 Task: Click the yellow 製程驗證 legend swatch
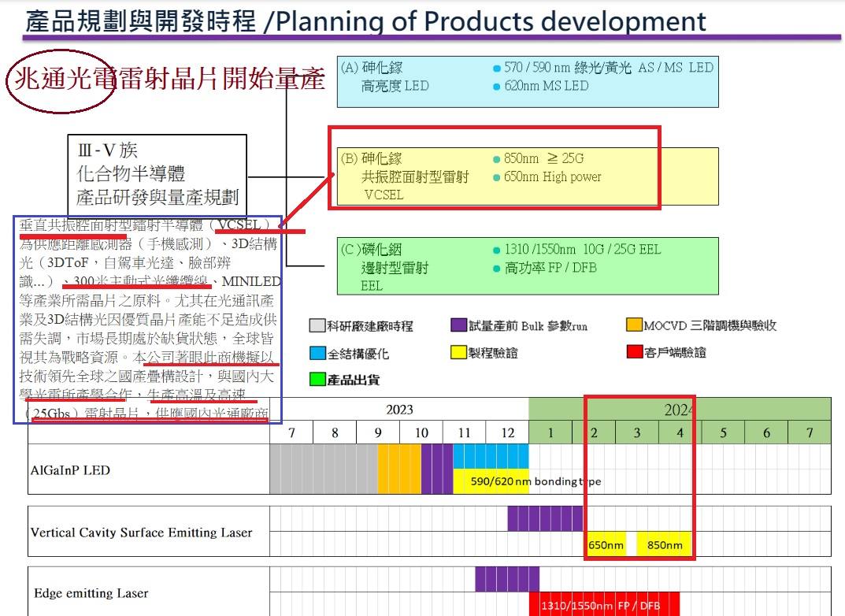(x=458, y=352)
